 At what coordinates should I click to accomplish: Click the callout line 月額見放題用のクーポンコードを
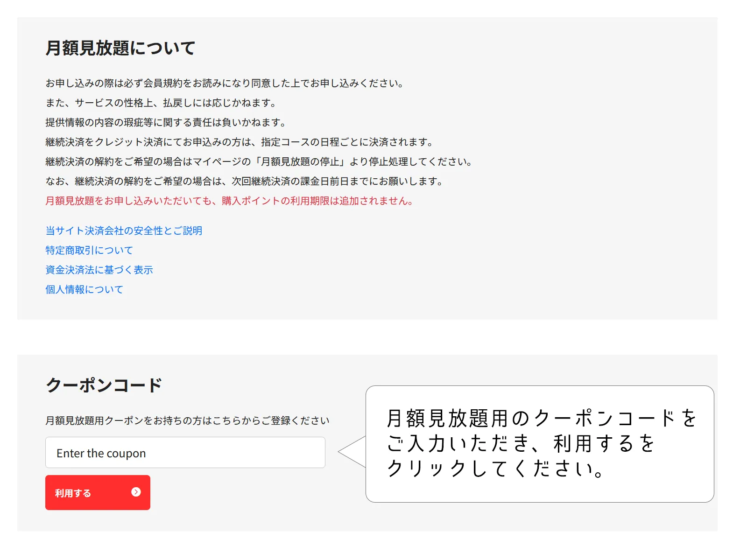click(542, 418)
